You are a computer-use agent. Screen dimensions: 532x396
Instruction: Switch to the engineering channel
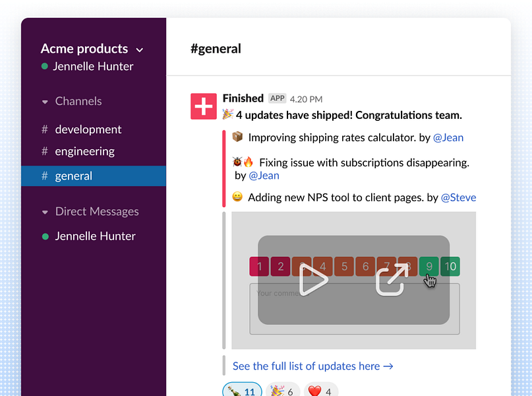point(84,151)
